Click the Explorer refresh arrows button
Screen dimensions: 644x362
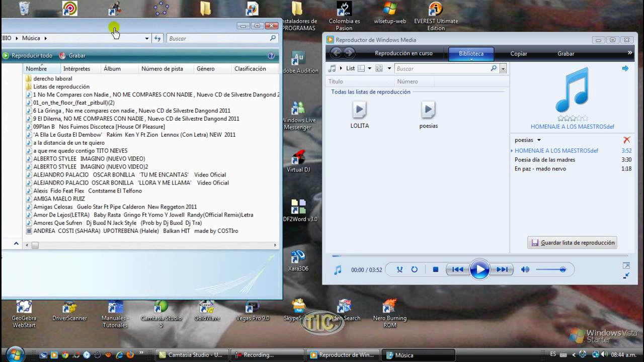pyautogui.click(x=157, y=38)
